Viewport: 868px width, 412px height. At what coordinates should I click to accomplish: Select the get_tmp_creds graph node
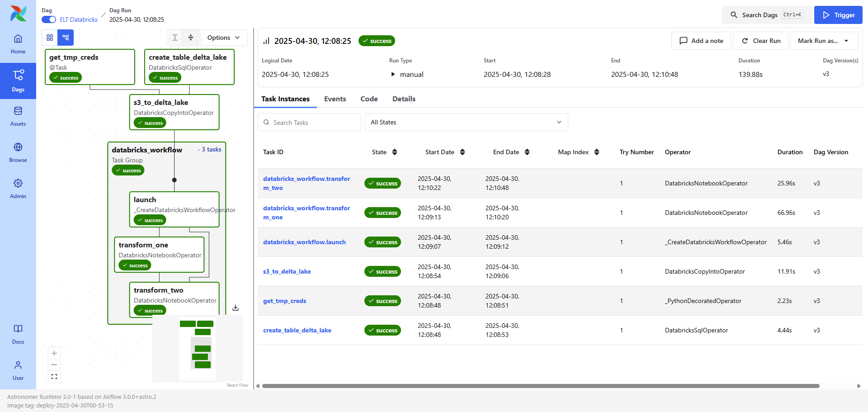point(90,67)
